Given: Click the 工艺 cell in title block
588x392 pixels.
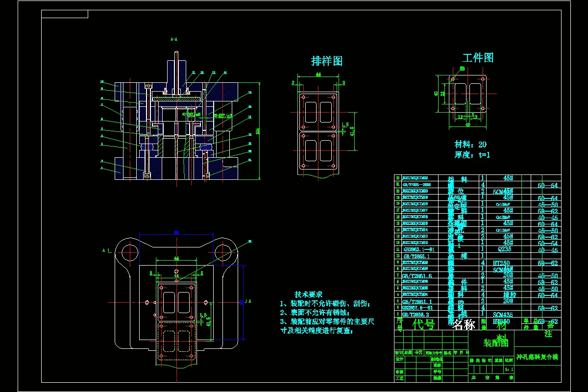Looking at the screenshot, I should coord(399,378).
